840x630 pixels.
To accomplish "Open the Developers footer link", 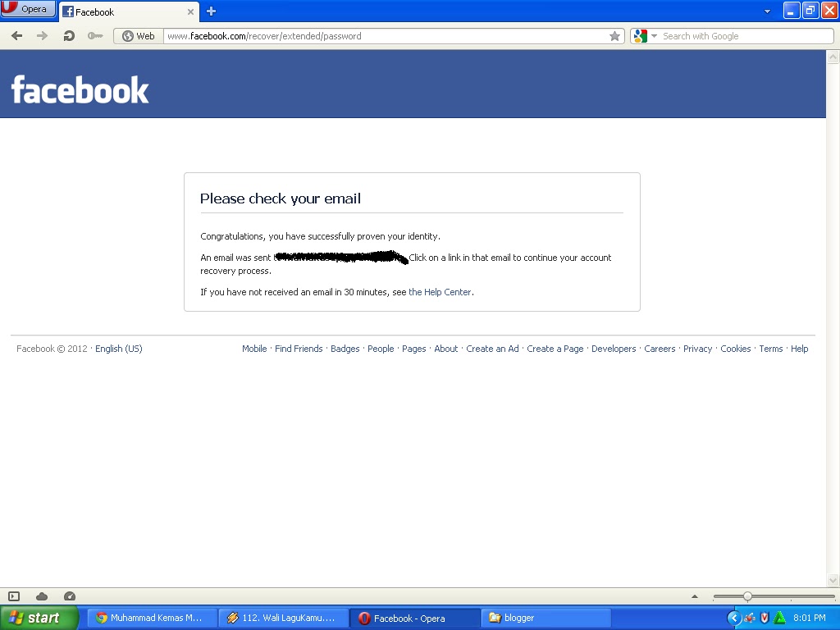I will 614,349.
